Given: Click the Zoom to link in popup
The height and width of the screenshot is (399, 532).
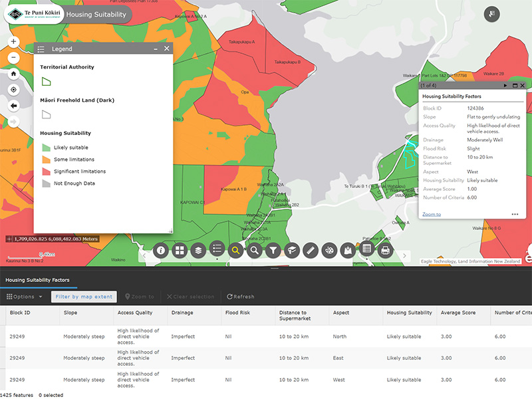Looking at the screenshot, I should [x=432, y=214].
